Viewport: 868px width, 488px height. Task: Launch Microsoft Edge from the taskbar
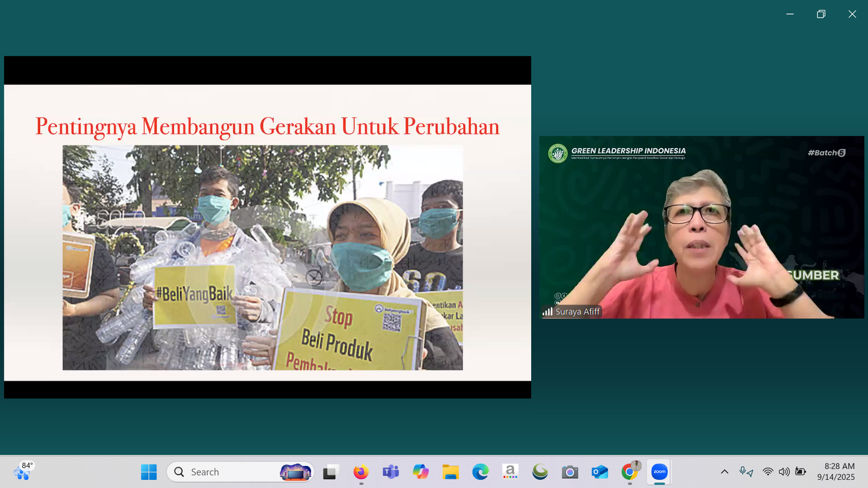[x=480, y=472]
